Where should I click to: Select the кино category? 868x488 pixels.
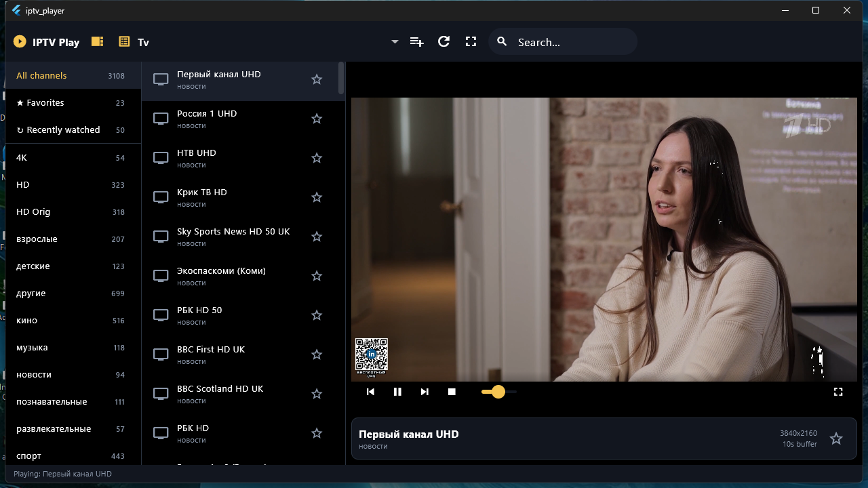73,320
